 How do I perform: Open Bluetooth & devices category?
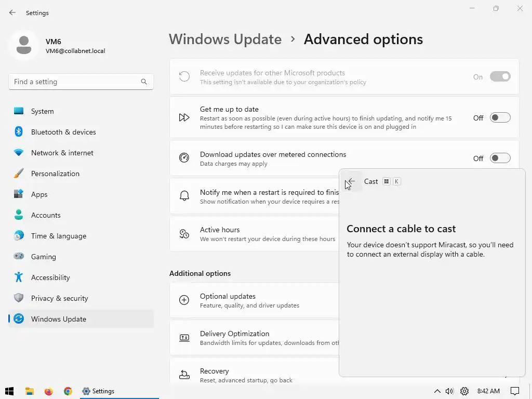click(81, 131)
